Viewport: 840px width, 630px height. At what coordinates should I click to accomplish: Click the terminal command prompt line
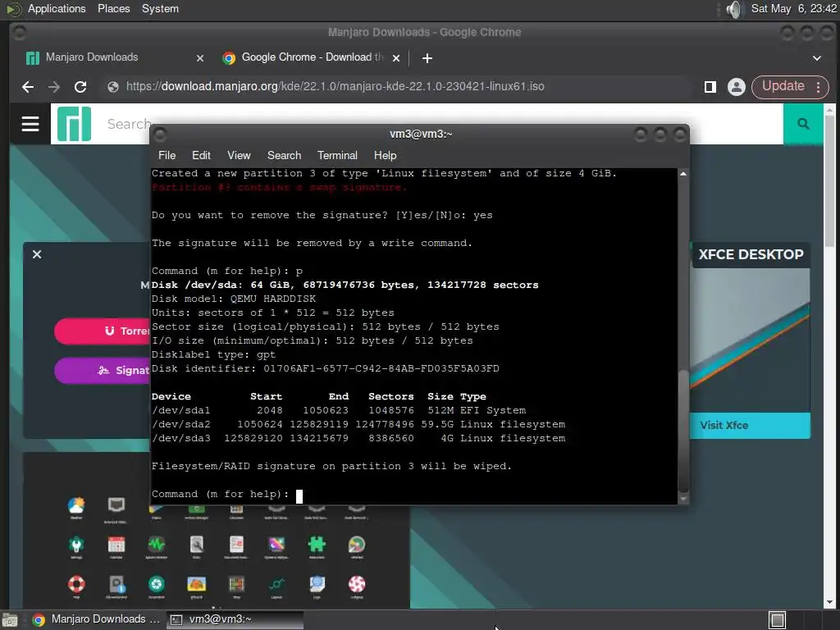tap(227, 495)
